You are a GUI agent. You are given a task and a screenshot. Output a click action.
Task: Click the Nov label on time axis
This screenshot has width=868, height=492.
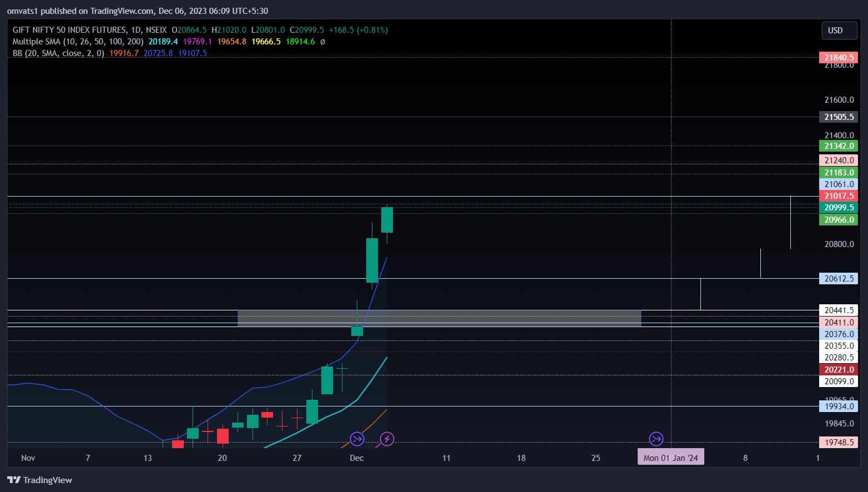click(28, 458)
